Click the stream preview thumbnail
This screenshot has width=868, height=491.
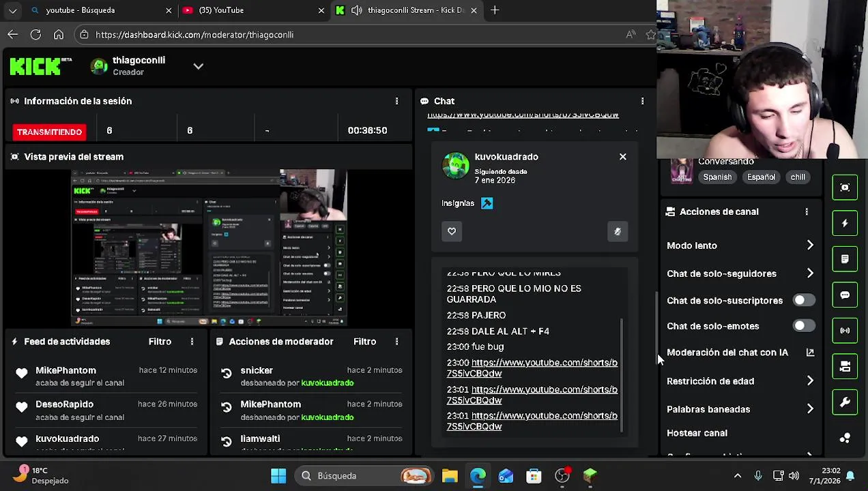(x=209, y=248)
